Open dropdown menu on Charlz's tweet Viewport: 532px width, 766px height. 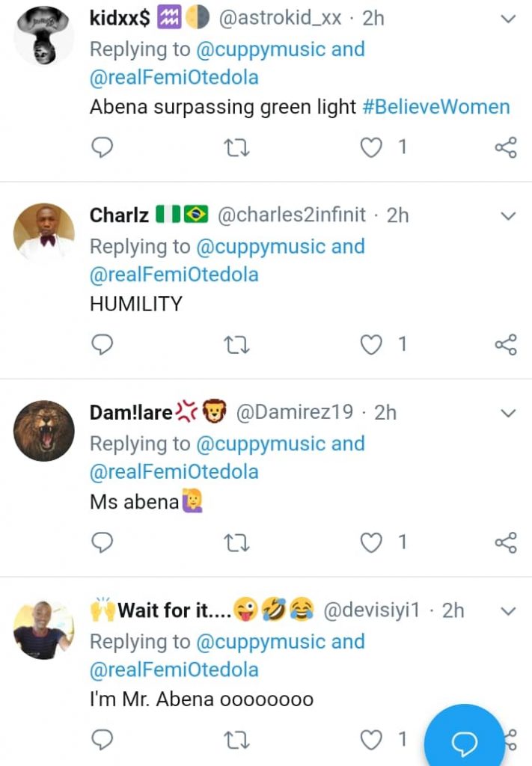pyautogui.click(x=508, y=216)
